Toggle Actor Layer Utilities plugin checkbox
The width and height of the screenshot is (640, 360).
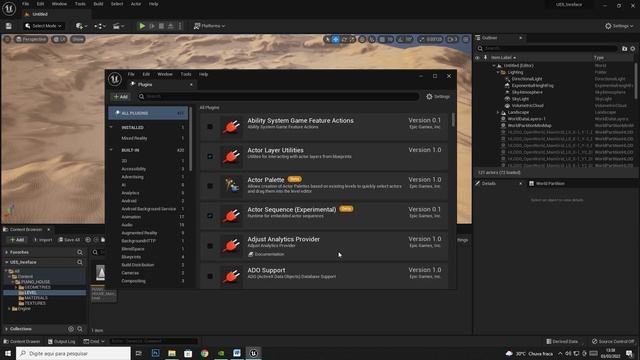point(210,156)
